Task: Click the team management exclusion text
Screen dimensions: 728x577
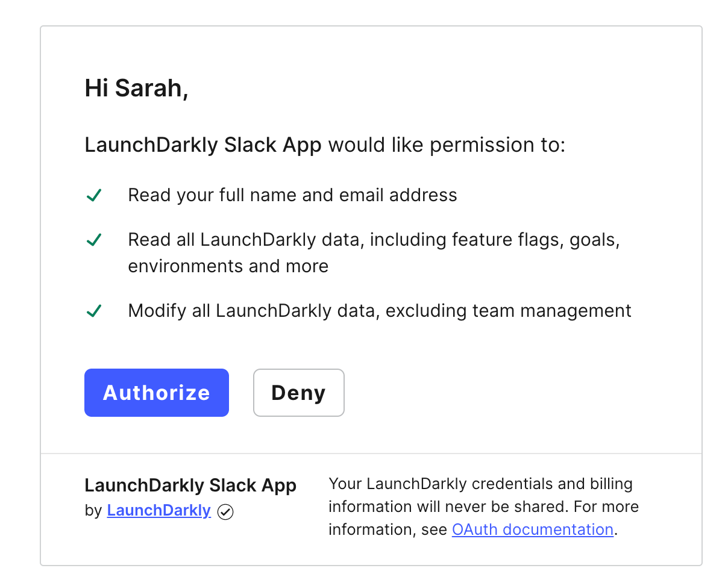Action: pyautogui.click(x=379, y=311)
